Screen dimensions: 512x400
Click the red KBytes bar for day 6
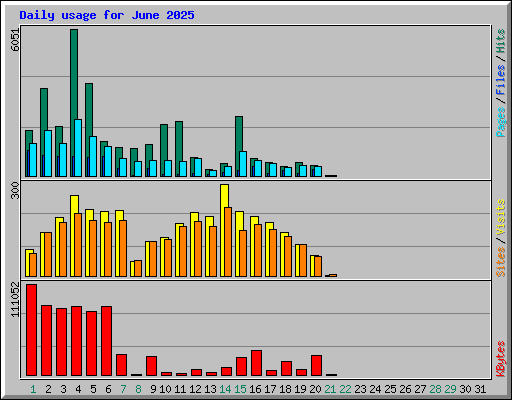tap(107, 341)
